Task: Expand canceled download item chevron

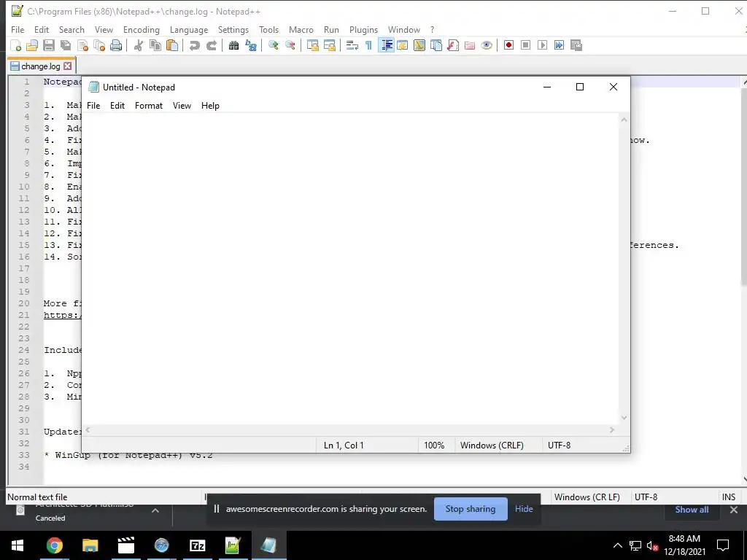Action: (x=155, y=510)
